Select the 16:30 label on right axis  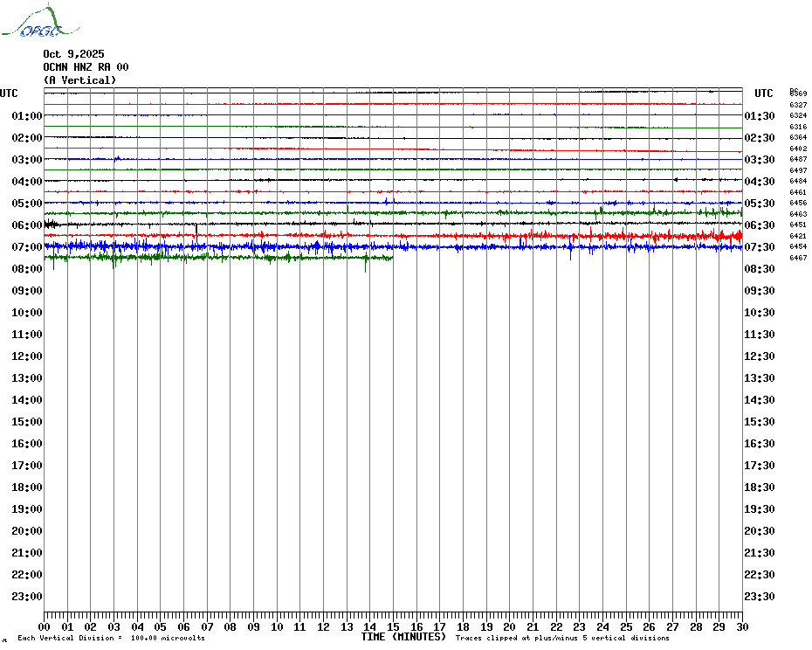[x=760, y=443]
